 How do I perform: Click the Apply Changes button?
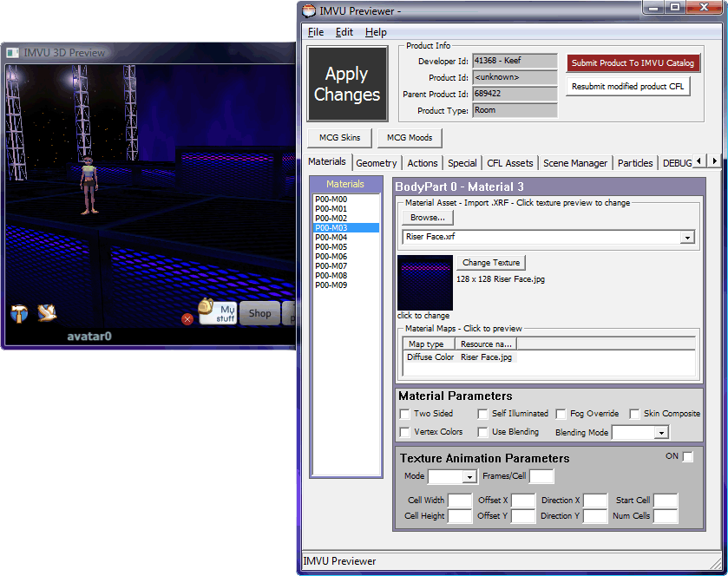coord(347,84)
